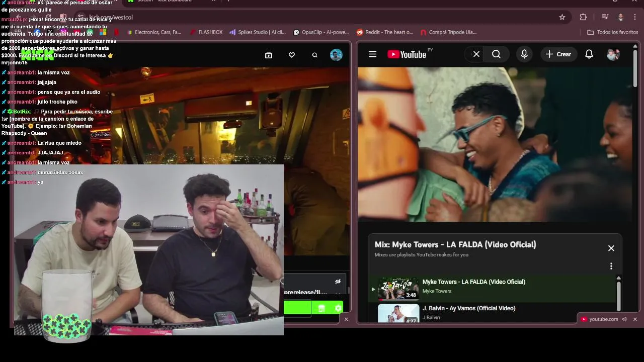Expand the Todos los favoritos folder
The height and width of the screenshot is (362, 644).
613,32
